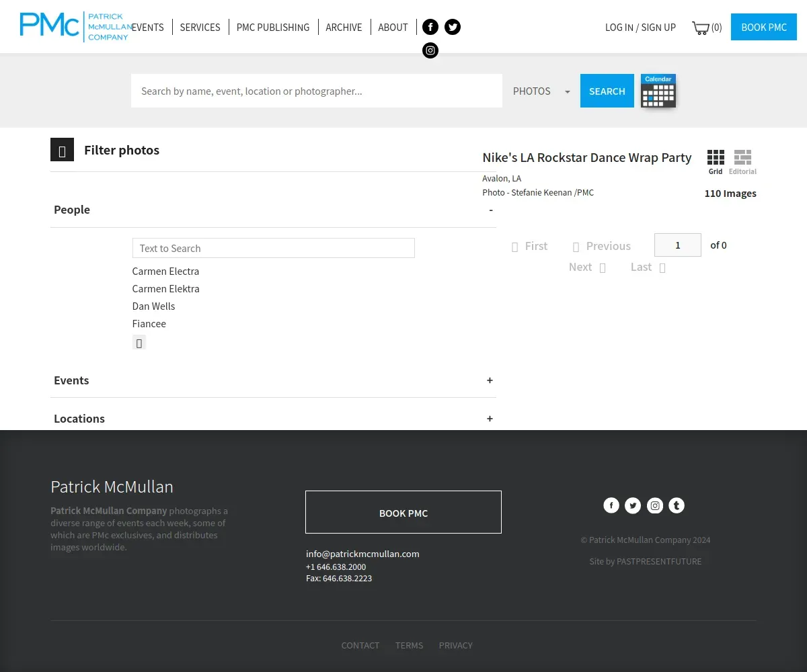Open the Site by PASTPRESENTFUTURE link

646,561
